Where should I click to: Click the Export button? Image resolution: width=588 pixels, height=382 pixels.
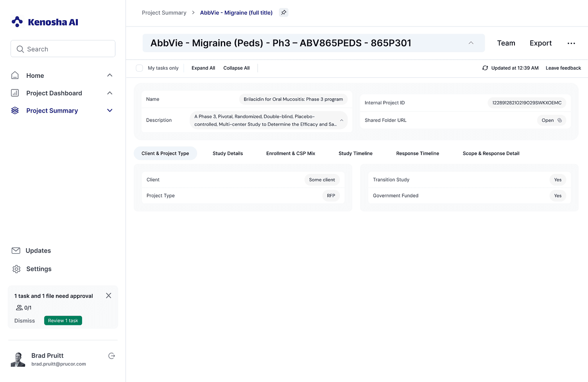click(x=541, y=43)
